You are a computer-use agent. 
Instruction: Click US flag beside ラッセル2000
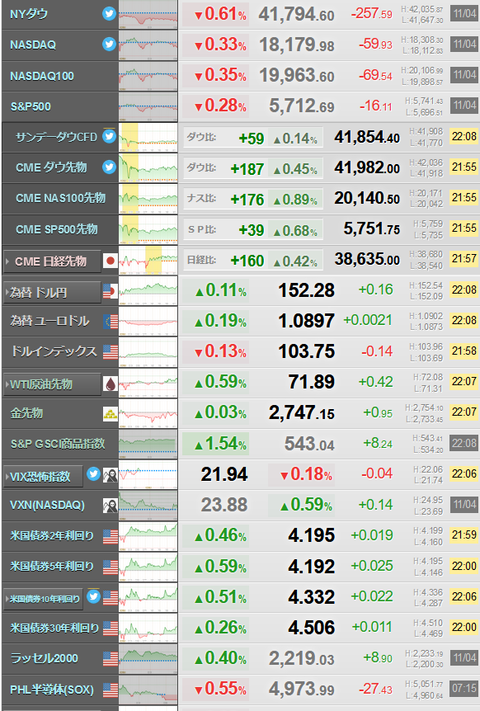click(110, 658)
